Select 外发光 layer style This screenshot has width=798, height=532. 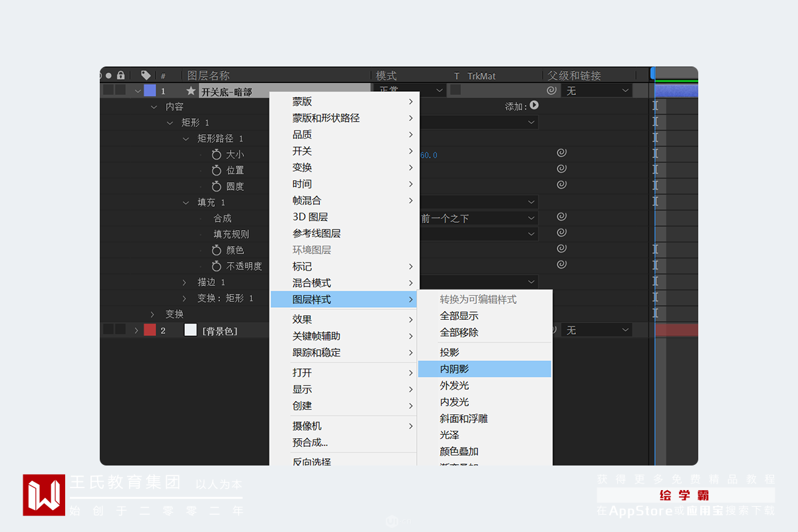coord(485,386)
